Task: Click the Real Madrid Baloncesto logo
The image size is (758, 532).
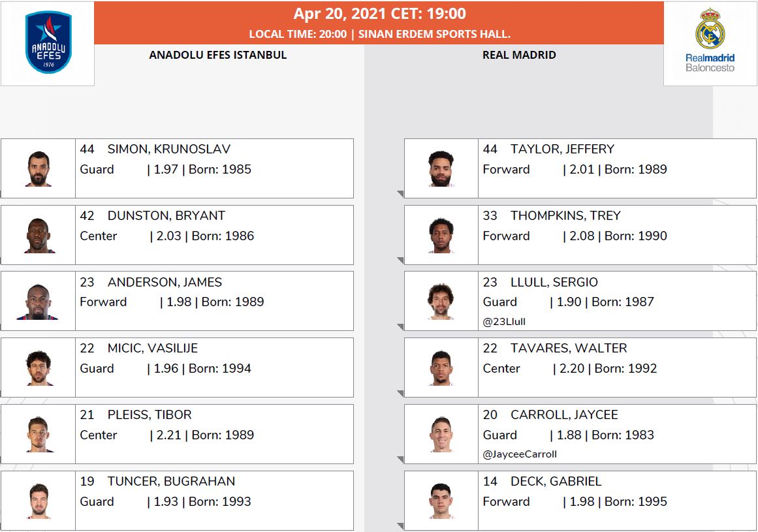Action: (710, 40)
